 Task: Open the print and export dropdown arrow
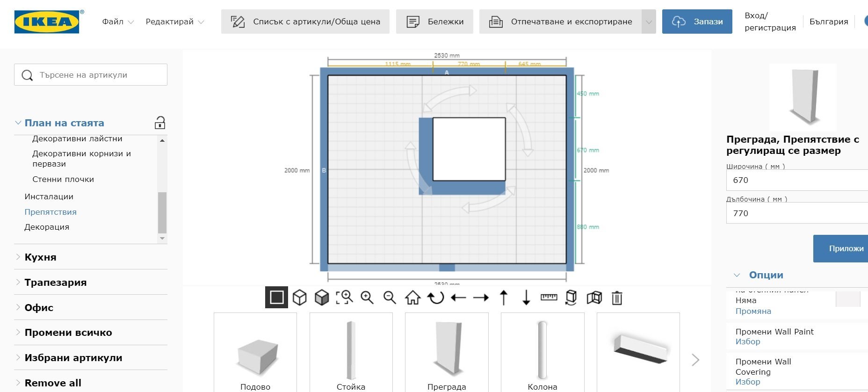649,22
